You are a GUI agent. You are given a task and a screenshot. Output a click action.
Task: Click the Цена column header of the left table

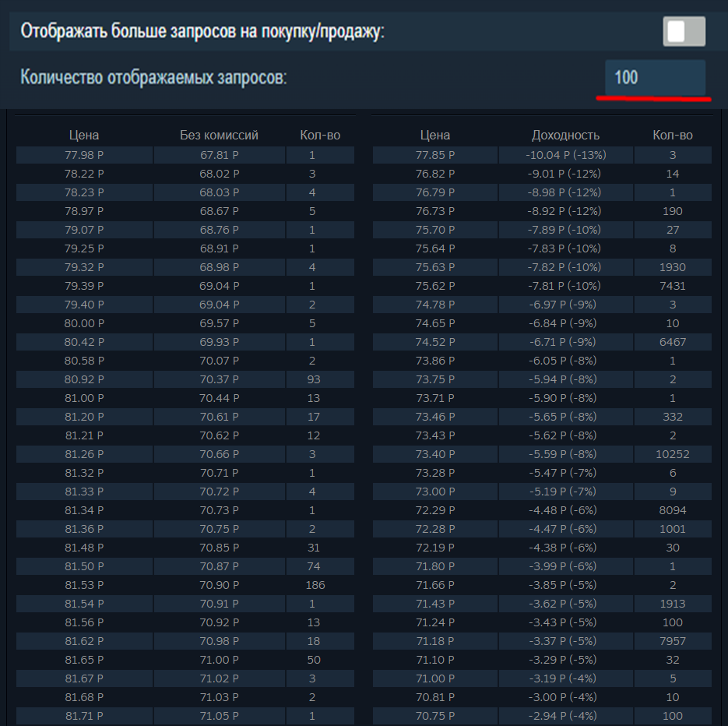tap(84, 134)
